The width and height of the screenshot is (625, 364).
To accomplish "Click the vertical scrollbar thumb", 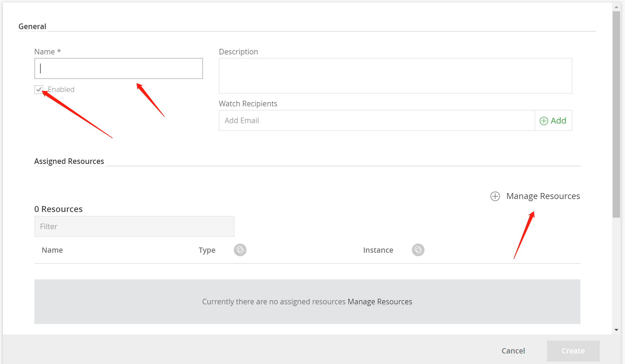I will [616, 114].
